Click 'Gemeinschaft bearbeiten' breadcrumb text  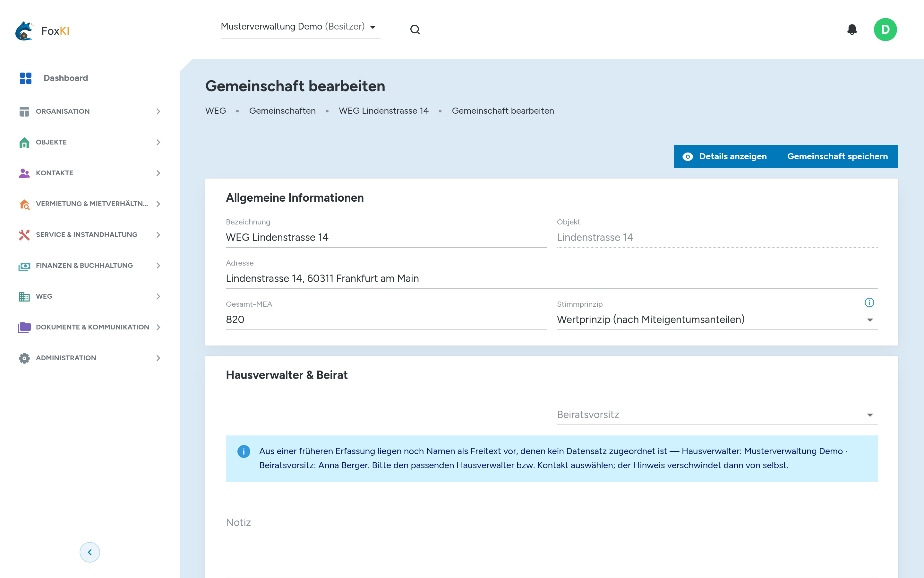pyautogui.click(x=503, y=111)
